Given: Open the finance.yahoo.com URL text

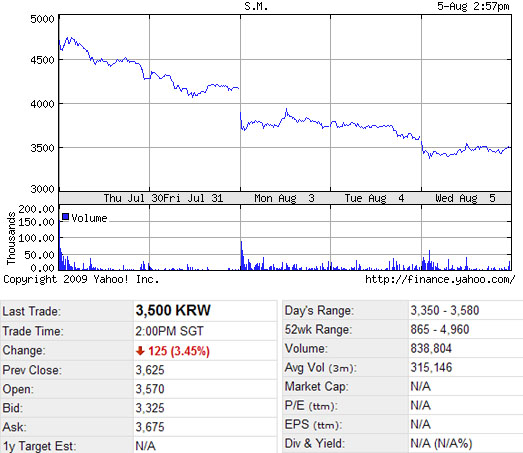Looking at the screenshot, I should pos(440,279).
